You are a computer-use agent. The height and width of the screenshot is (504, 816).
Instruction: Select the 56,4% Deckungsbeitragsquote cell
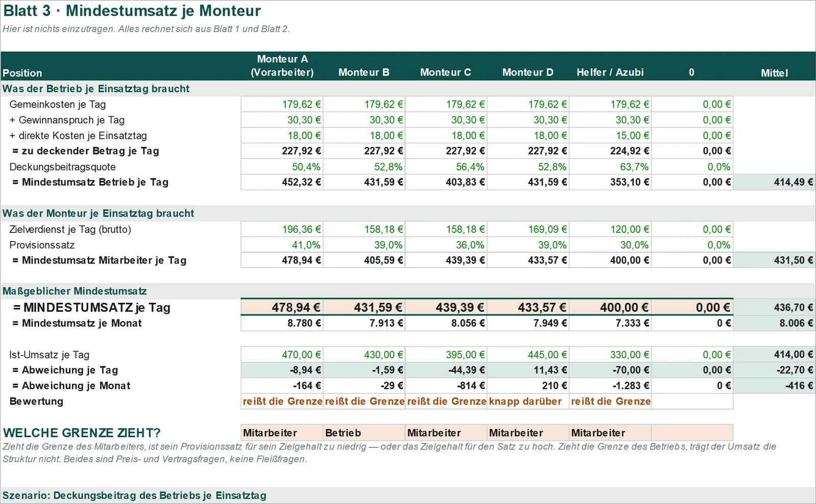click(446, 167)
